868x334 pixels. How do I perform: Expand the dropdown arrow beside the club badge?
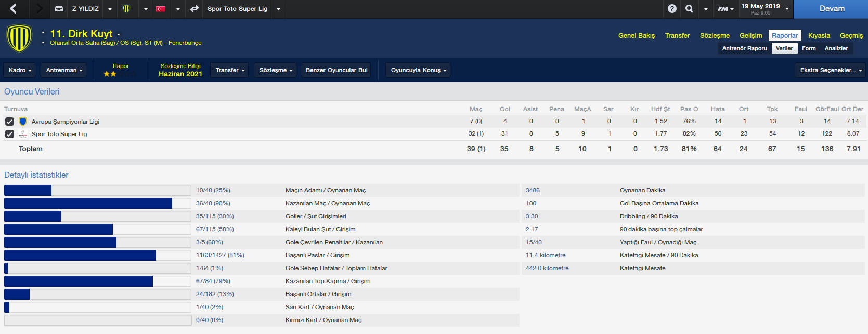[x=146, y=9]
